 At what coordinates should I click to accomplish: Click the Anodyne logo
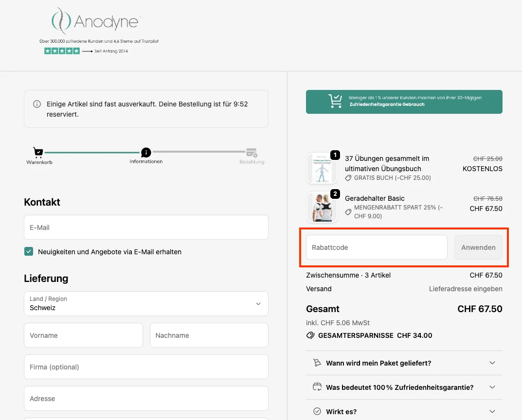96,22
